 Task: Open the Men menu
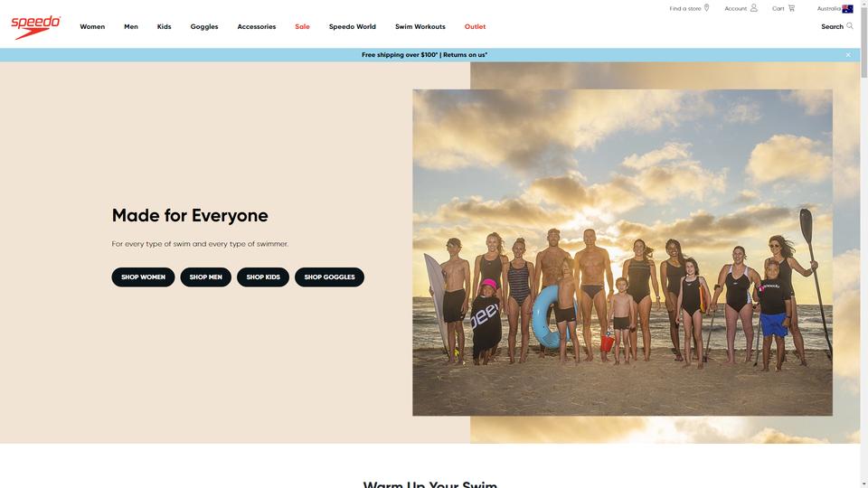click(x=131, y=26)
